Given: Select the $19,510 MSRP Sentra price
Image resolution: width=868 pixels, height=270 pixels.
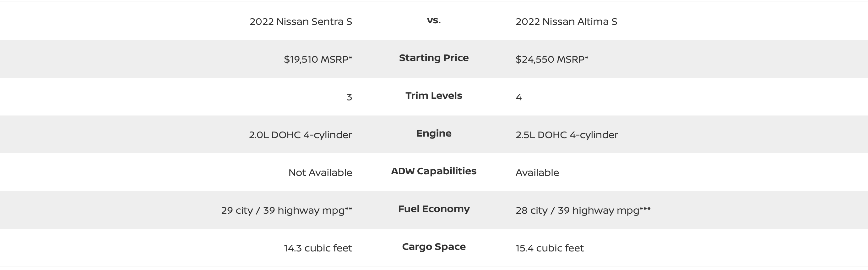Looking at the screenshot, I should coord(318,59).
